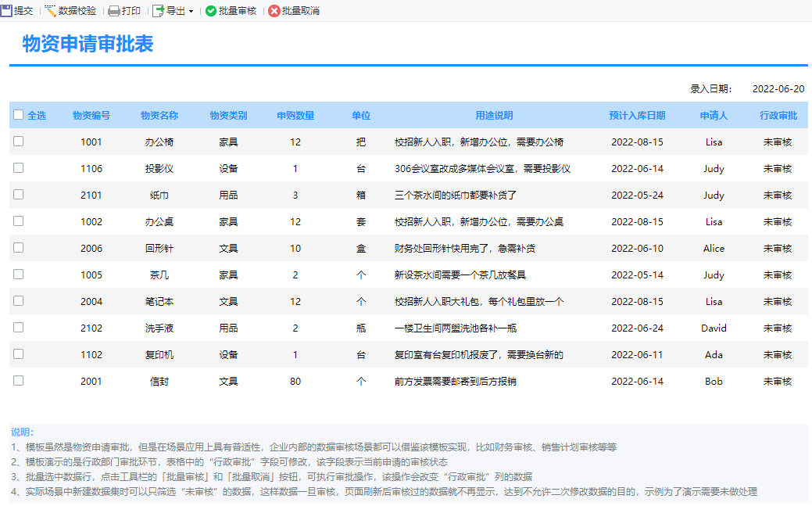Check the row checkbox for 洗手液

(x=19, y=328)
